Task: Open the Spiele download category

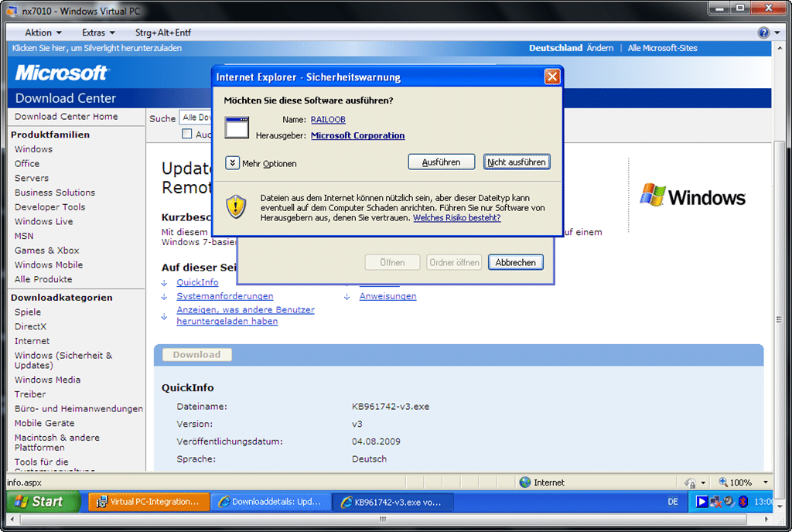Action: [x=28, y=312]
